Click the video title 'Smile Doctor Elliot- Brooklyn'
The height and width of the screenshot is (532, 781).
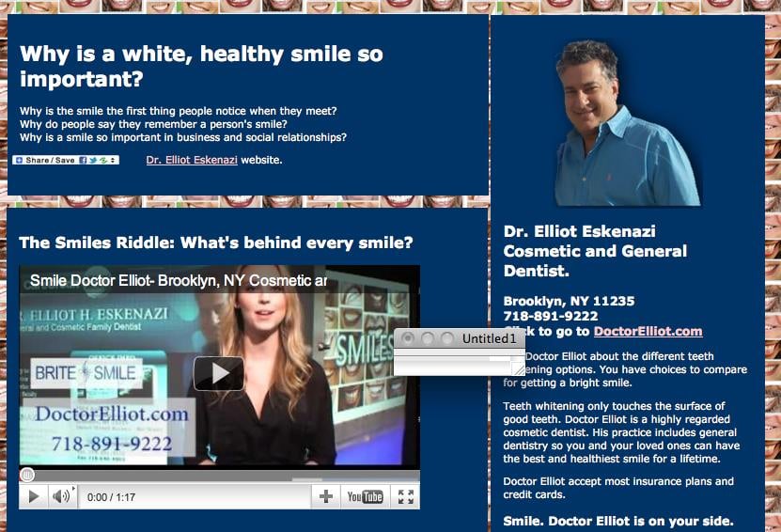pyautogui.click(x=179, y=280)
